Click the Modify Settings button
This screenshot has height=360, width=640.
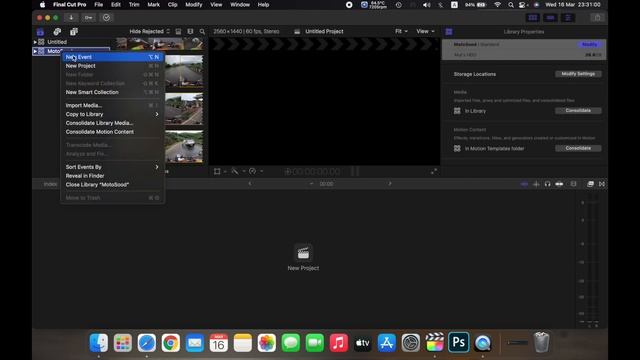tap(578, 74)
